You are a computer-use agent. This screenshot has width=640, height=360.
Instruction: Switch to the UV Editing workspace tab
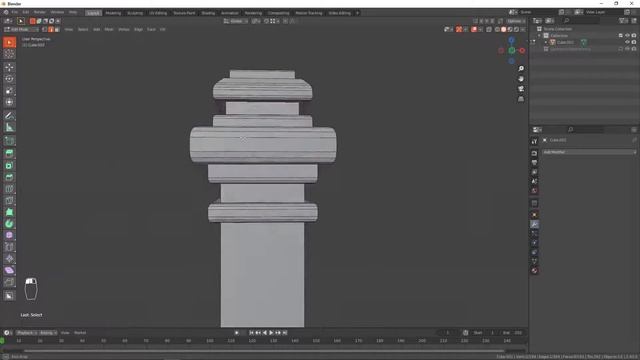click(x=158, y=13)
